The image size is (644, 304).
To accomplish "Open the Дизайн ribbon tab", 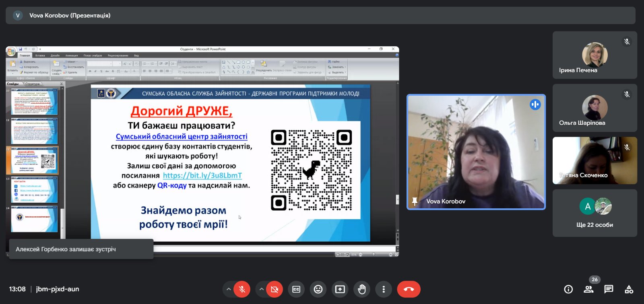I will tap(55, 55).
